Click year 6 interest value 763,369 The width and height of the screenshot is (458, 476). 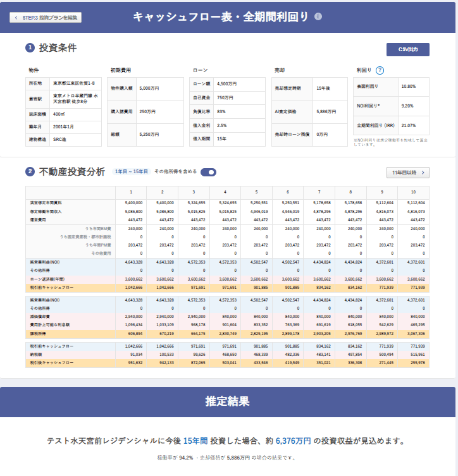click(x=292, y=325)
